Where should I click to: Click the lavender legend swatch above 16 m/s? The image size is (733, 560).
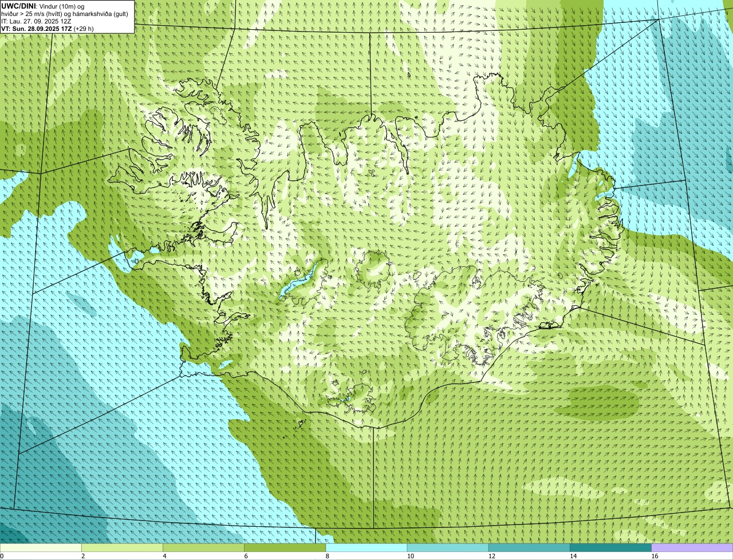tap(692, 547)
